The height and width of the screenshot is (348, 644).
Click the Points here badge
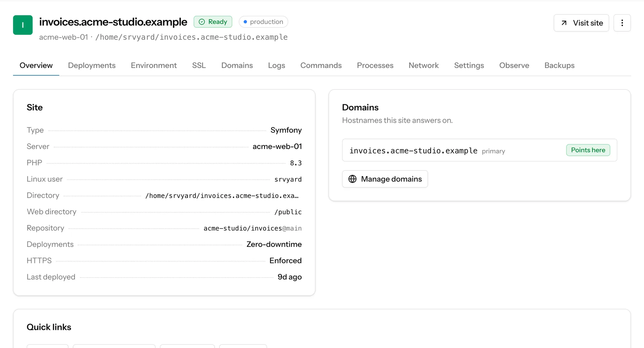[x=588, y=150]
